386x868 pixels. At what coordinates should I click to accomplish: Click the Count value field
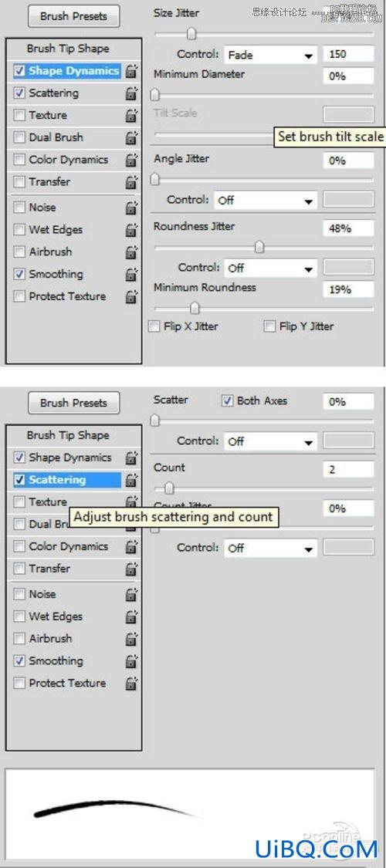(348, 469)
